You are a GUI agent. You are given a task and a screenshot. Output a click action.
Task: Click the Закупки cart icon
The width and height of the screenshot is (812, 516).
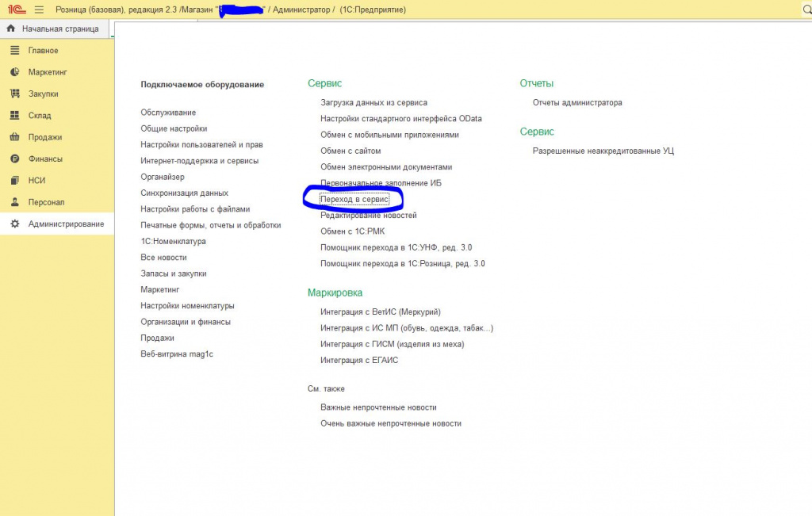14,94
